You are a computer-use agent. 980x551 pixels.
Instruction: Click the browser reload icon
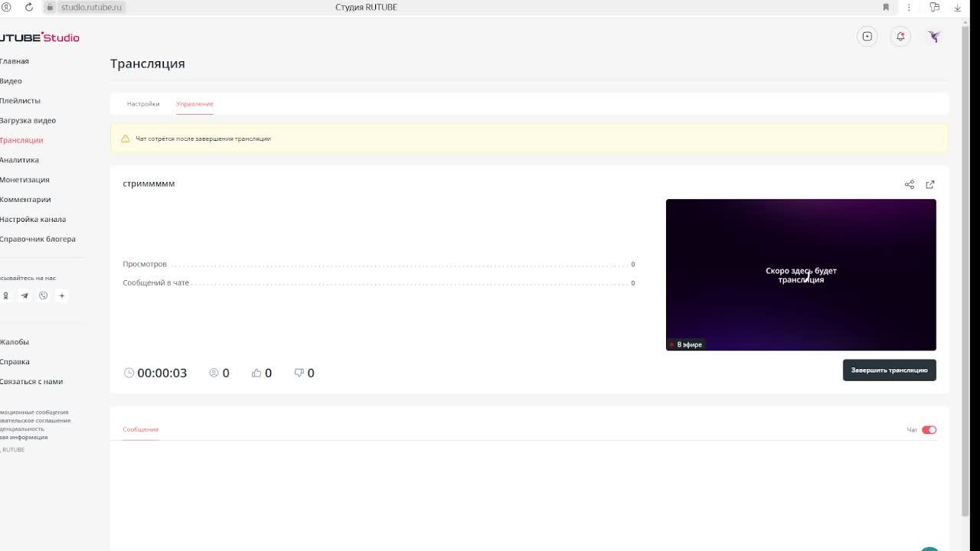pos(29,7)
